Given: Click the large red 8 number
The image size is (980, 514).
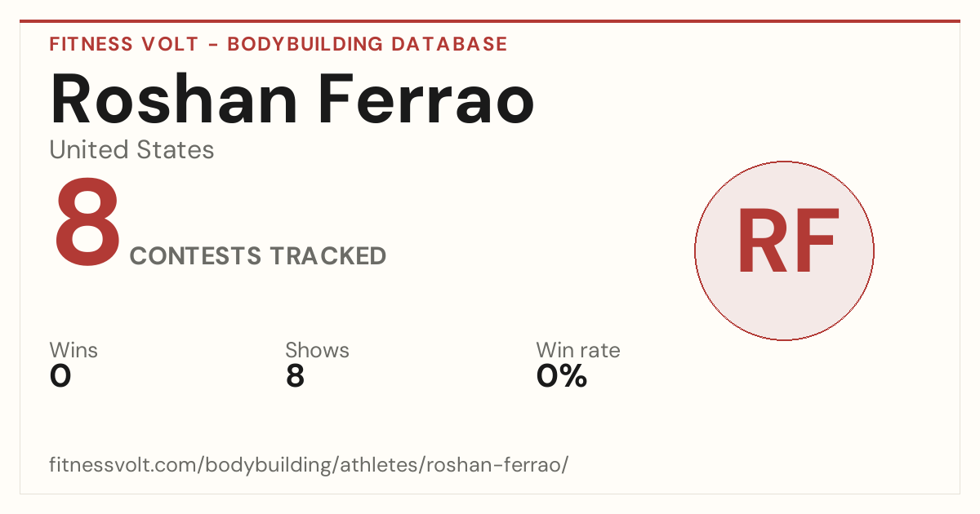Looking at the screenshot, I should pos(87,226).
